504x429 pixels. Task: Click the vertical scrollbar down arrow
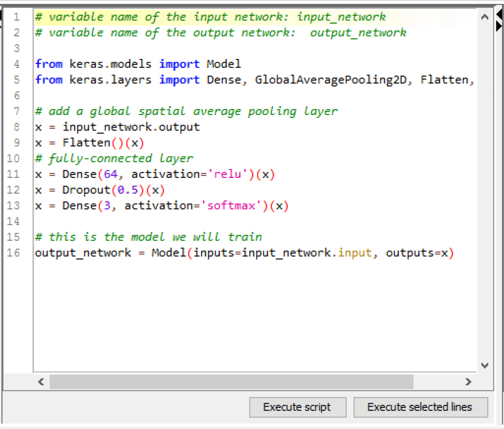coord(485,365)
